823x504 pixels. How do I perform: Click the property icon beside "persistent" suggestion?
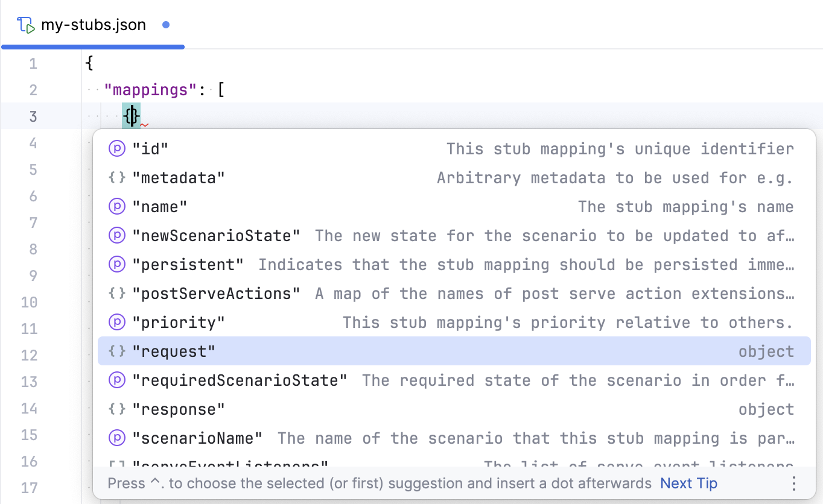[116, 264]
